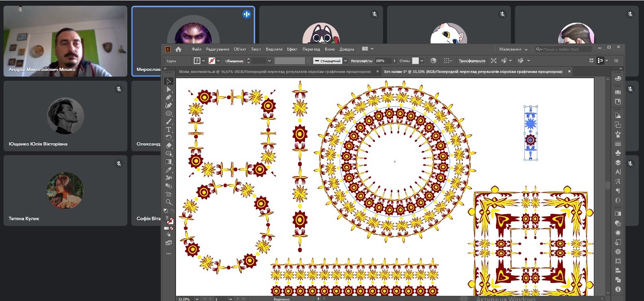The height and width of the screenshot is (301, 644).
Task: Expand the stroke color dropdown arrow
Action: [219, 61]
